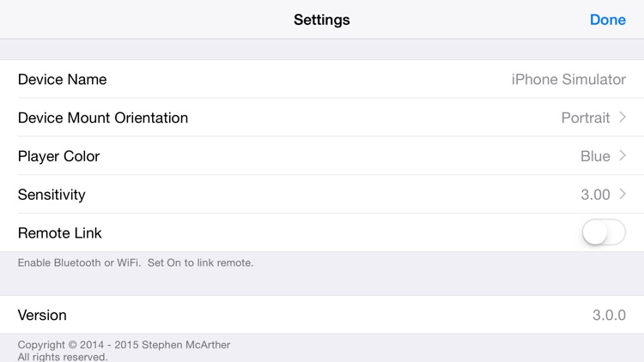Click the All rights reserved text
This screenshot has width=644, height=362.
(63, 356)
